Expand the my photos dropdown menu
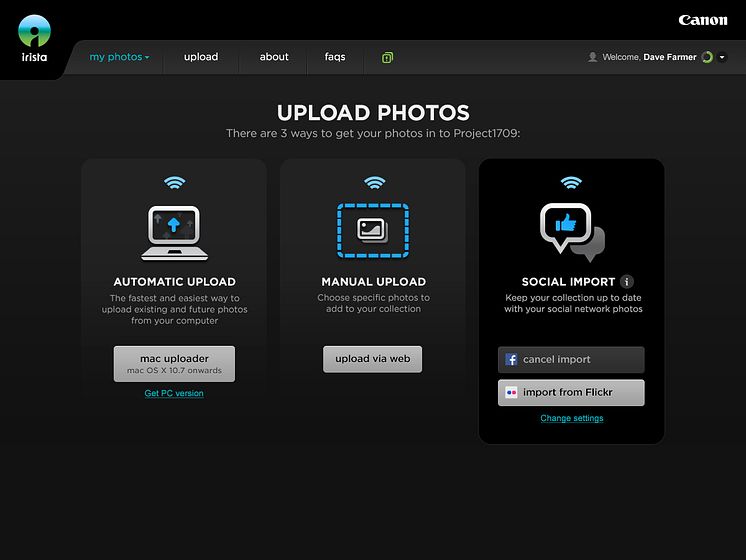This screenshot has width=746, height=560. pos(119,57)
